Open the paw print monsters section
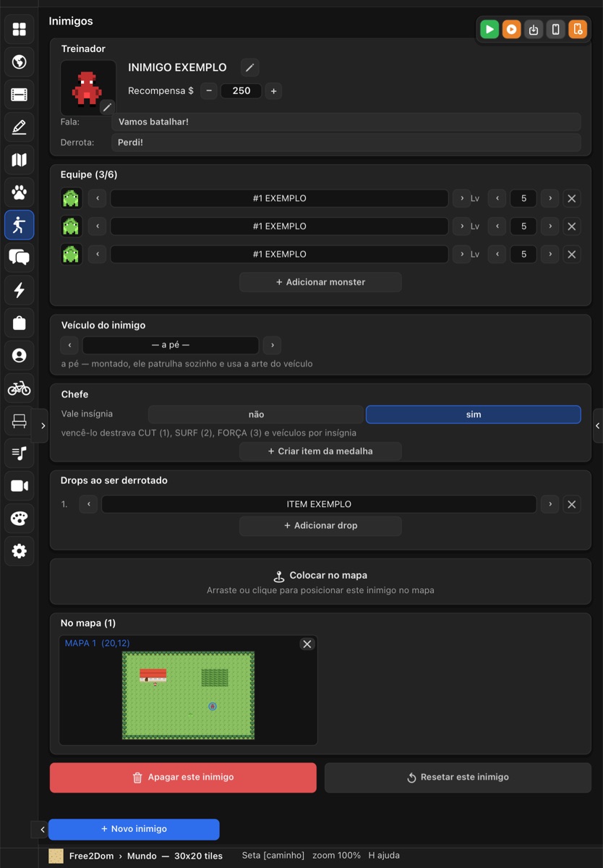Screen dimensions: 603x868 coord(20,192)
